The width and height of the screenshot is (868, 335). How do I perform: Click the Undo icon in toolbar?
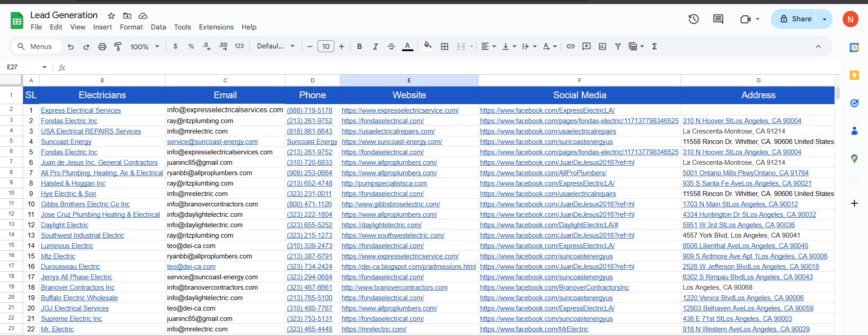click(x=71, y=47)
